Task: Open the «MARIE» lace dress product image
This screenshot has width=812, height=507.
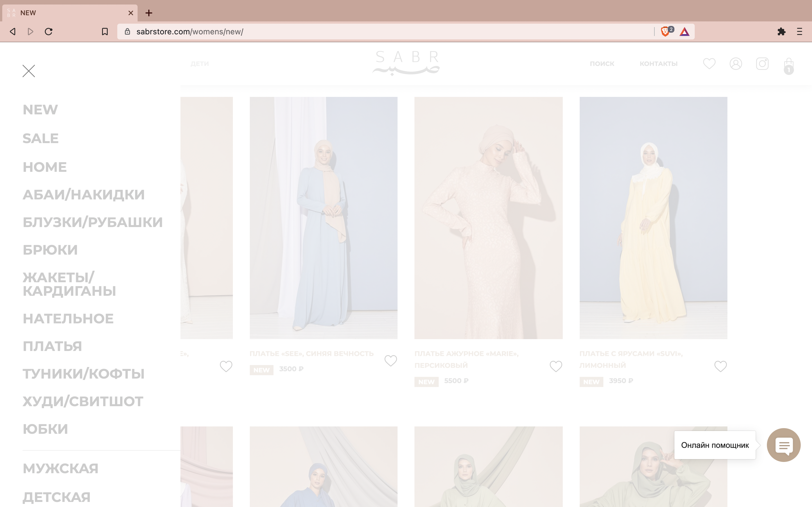Action: tap(488, 218)
